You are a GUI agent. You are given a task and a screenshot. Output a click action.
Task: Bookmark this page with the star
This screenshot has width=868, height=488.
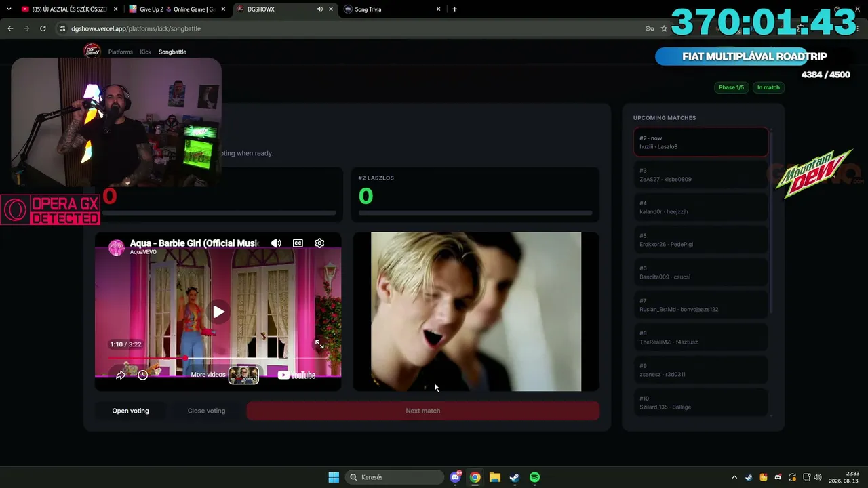(664, 28)
